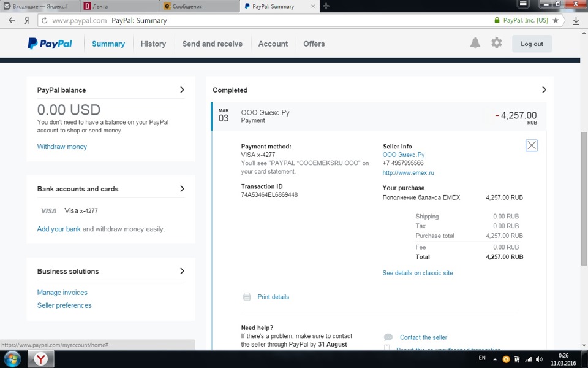Open the browser hamburger menu
Screen dimensions: 588x368
pyautogui.click(x=523, y=4)
